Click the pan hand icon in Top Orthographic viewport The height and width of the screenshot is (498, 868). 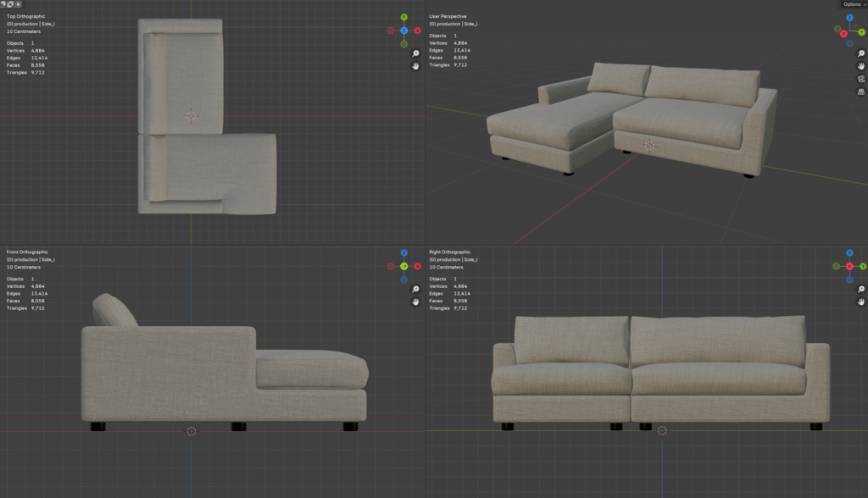coord(415,66)
